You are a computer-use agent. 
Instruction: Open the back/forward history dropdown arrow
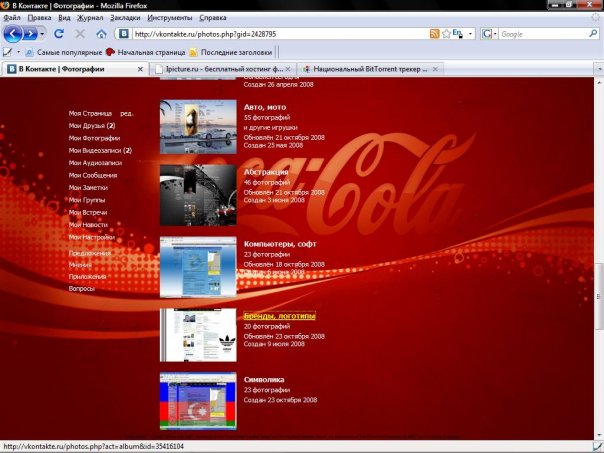click(x=42, y=34)
